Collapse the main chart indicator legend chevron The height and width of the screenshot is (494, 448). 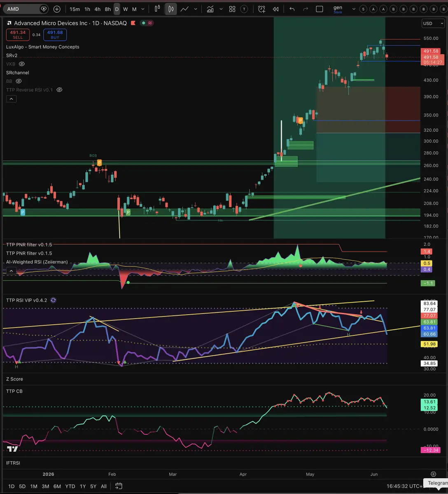[x=11, y=99]
